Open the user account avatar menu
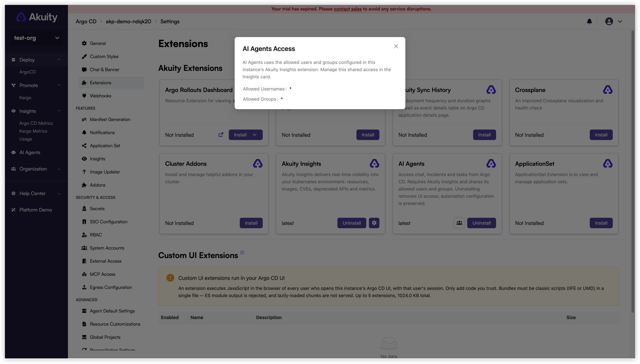 pos(609,21)
